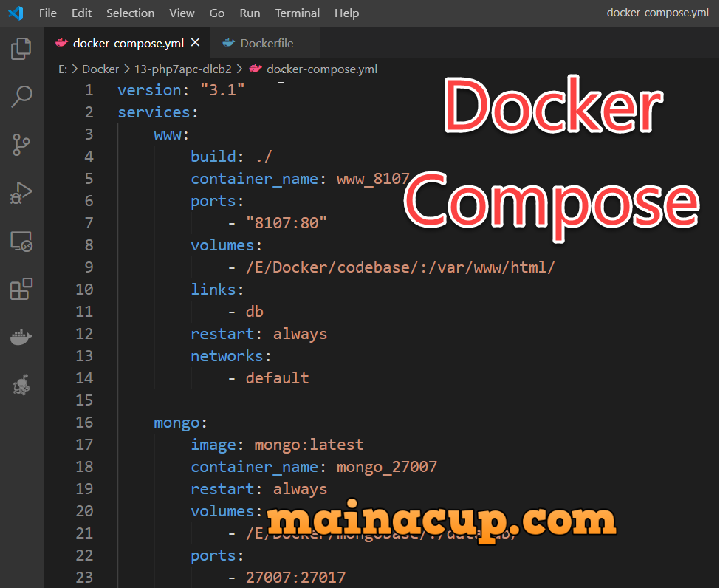Click the links key on line 10
Screen dimensions: 720x588
coord(213,290)
